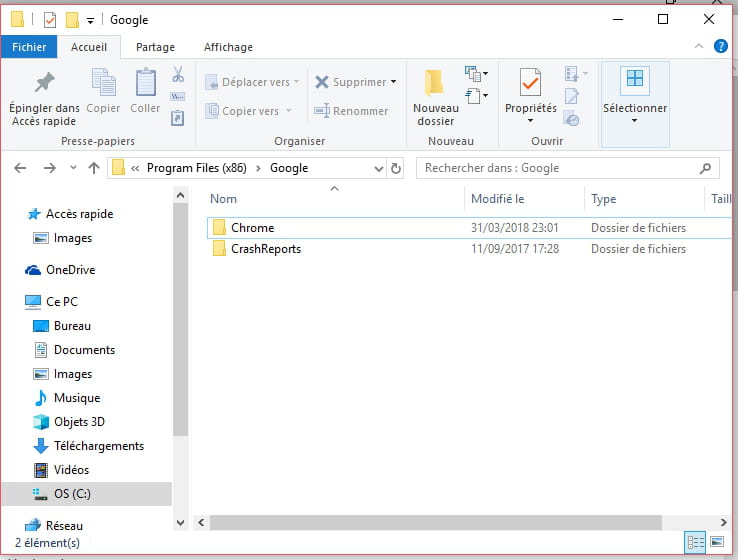The height and width of the screenshot is (560, 738).
Task: Click Nouveau dossier folder icon
Action: coord(434,82)
